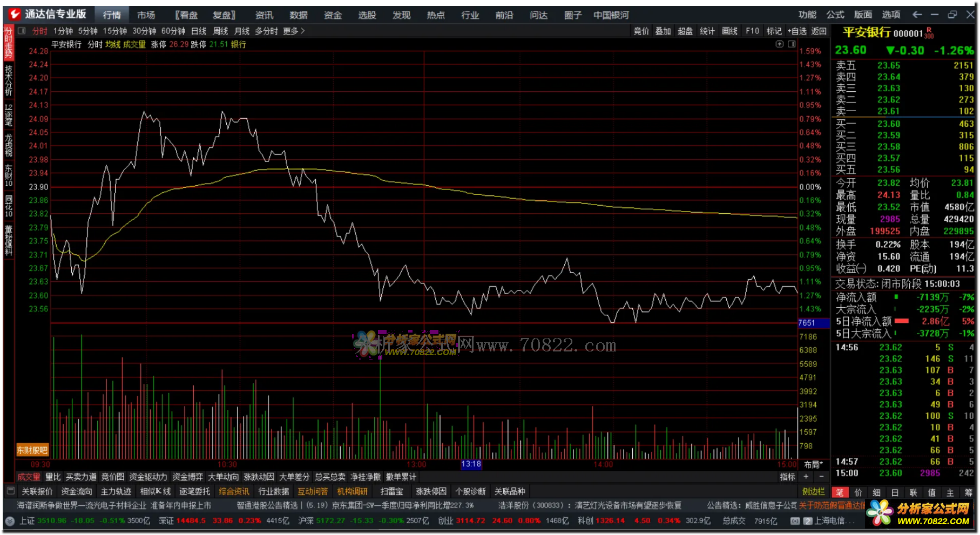Click the plus icon beside 指标

coord(806,477)
